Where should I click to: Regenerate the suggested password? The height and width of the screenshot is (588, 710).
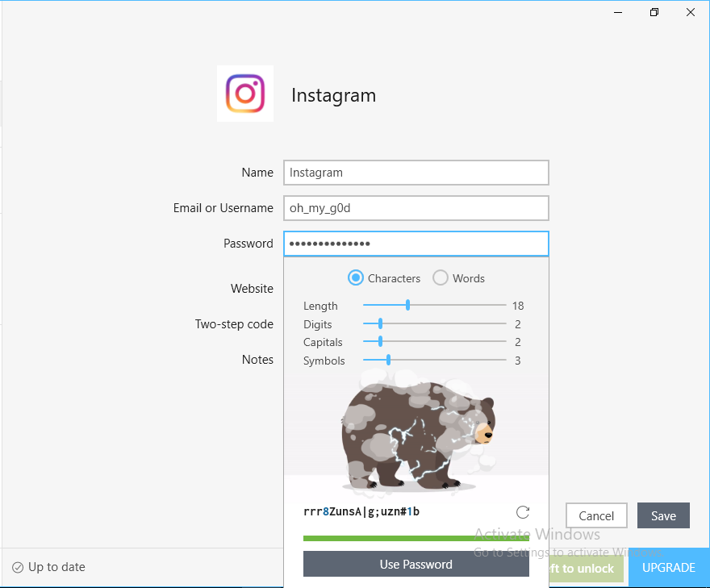click(523, 512)
